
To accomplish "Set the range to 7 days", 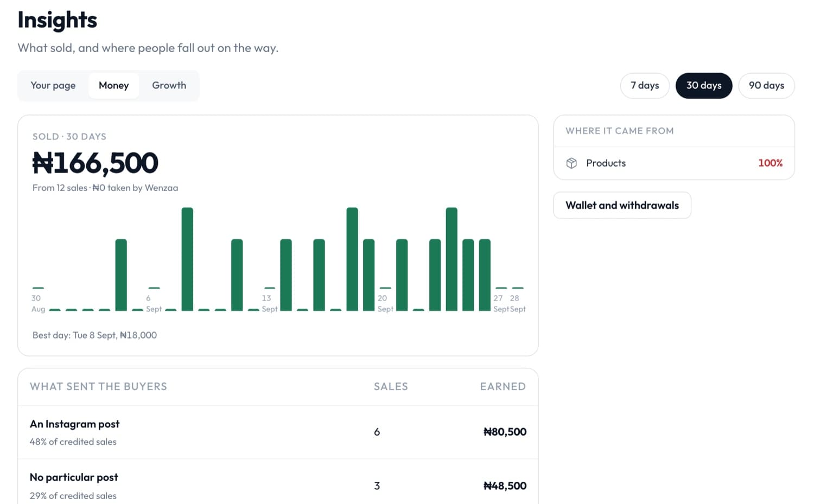I will point(645,86).
